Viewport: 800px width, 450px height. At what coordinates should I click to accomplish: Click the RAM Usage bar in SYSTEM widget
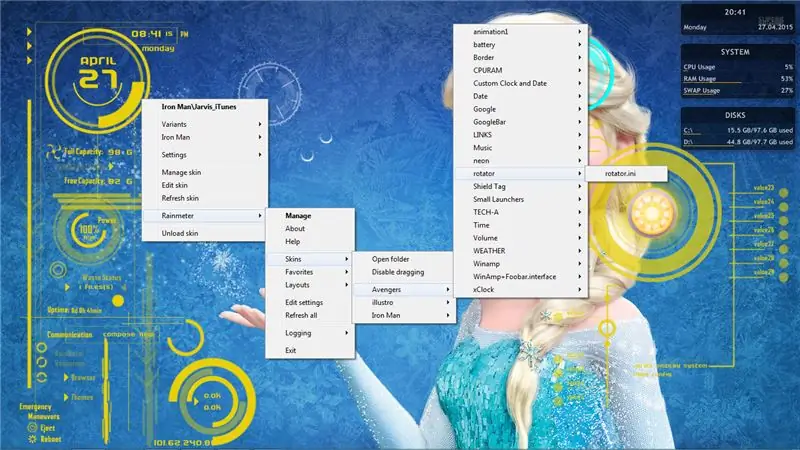point(738,79)
